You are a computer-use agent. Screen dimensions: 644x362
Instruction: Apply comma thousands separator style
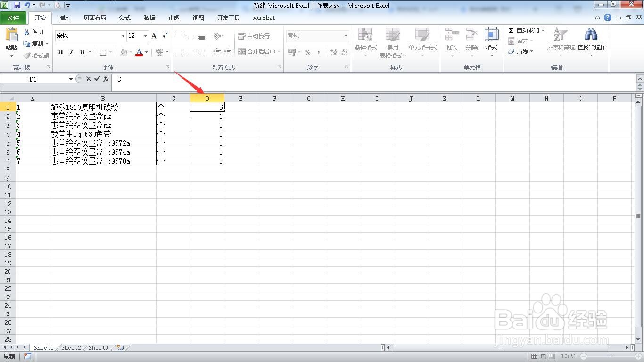319,52
